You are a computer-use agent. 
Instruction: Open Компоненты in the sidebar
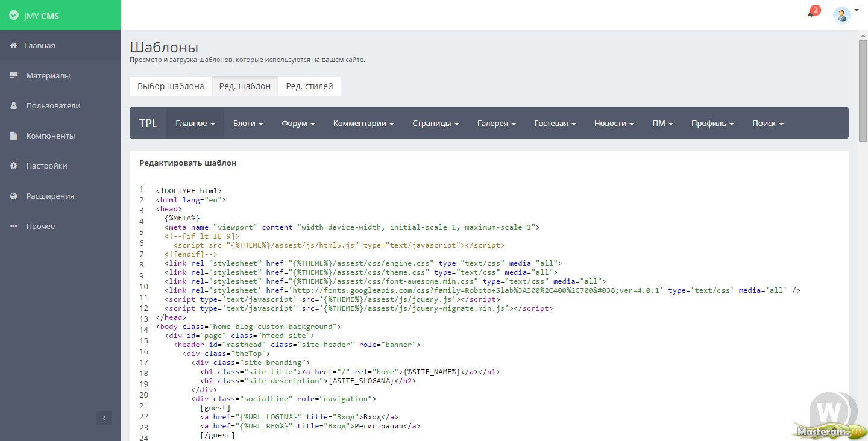(x=60, y=136)
